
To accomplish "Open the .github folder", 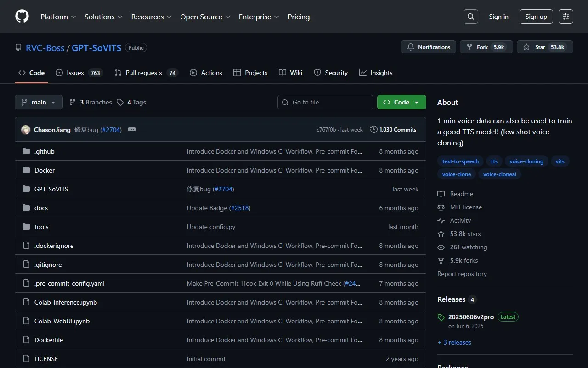I will 45,151.
